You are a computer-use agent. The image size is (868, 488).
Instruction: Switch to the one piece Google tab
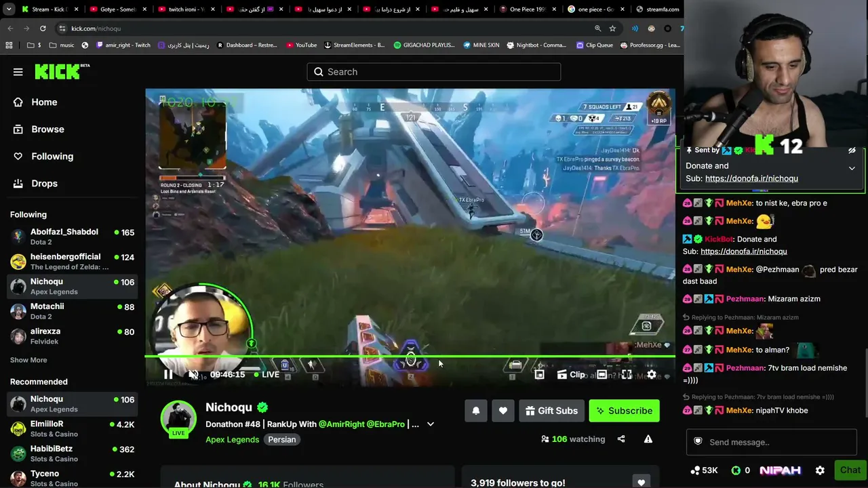click(597, 9)
